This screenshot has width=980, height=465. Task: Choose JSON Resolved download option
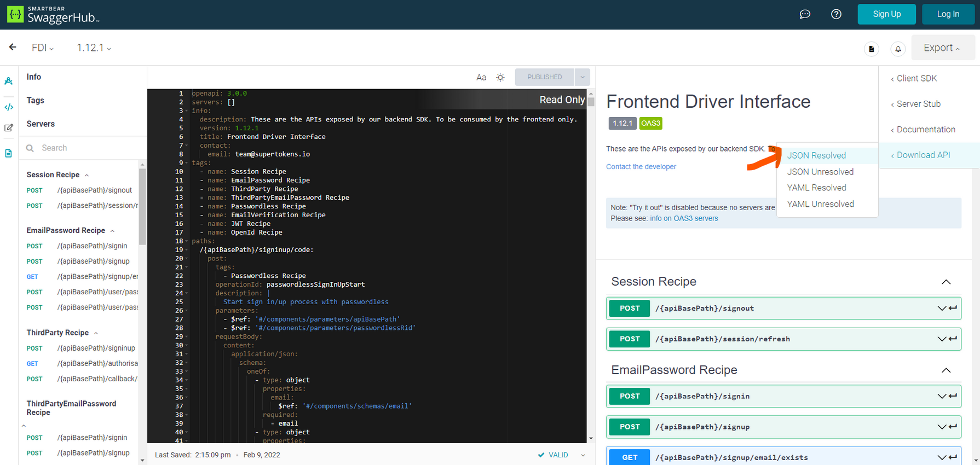point(816,155)
